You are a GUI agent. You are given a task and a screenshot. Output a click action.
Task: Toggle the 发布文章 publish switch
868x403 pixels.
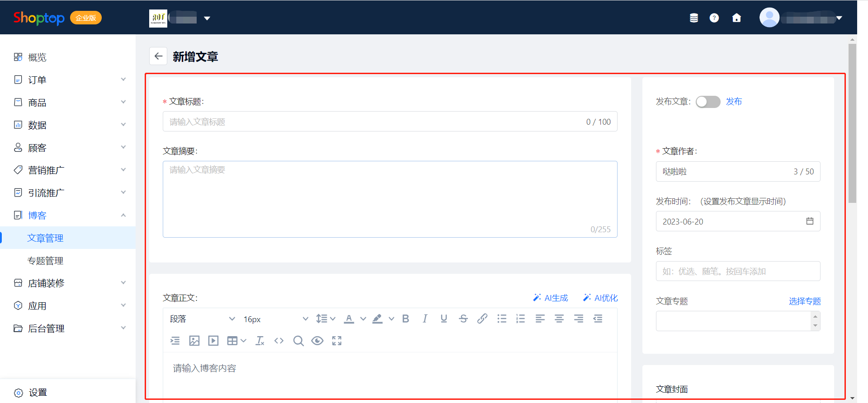(708, 102)
